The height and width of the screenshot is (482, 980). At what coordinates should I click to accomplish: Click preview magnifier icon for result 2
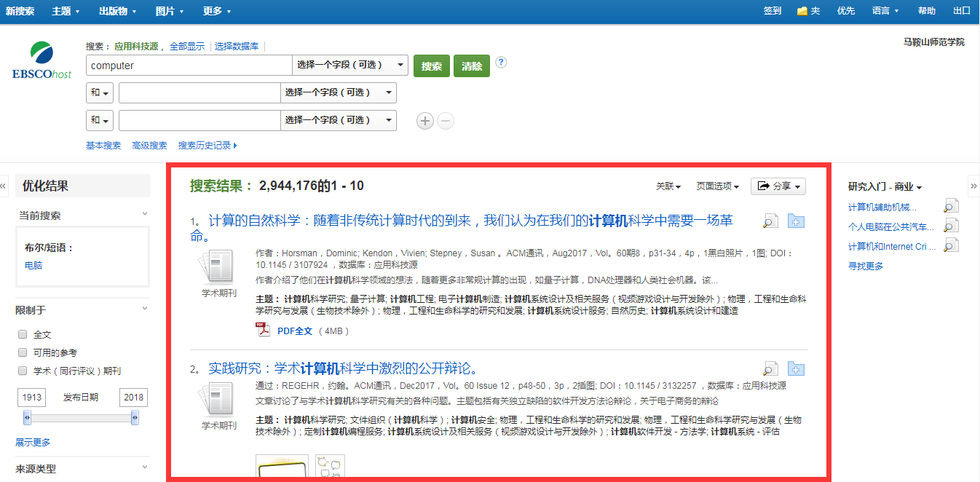770,369
